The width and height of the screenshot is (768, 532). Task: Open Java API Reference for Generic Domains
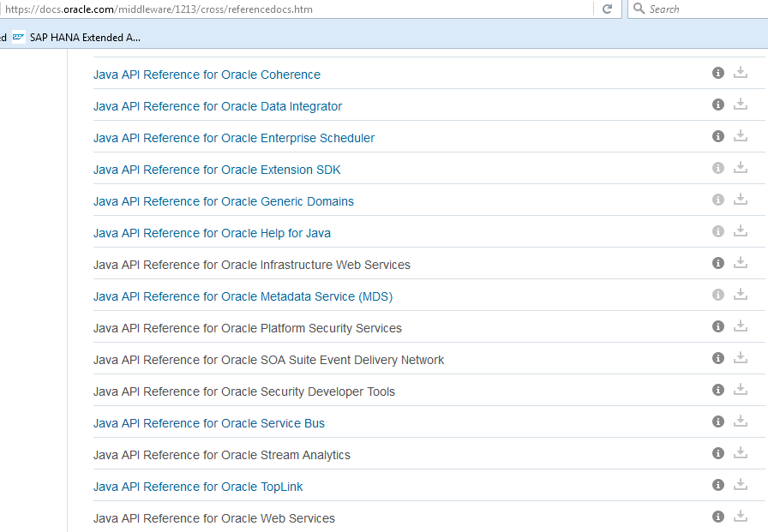pyautogui.click(x=224, y=201)
